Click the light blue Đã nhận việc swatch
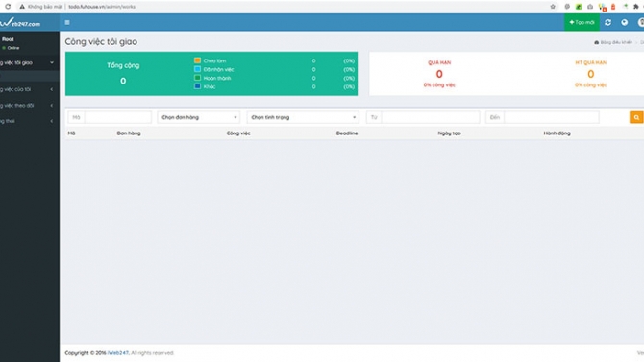Screen dimensions: 644x362 (x=198, y=69)
